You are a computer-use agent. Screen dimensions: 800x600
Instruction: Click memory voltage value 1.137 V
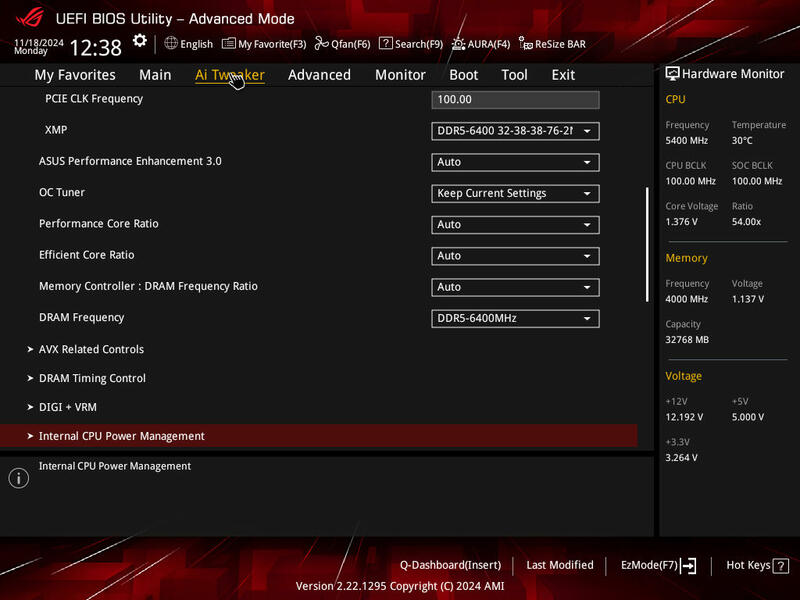pos(747,299)
